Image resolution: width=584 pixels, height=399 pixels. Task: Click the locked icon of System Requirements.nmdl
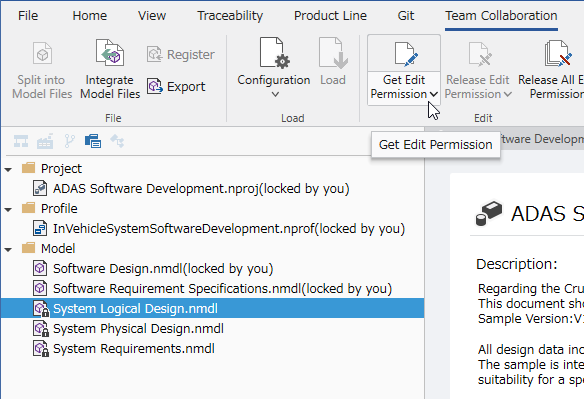pyautogui.click(x=41, y=349)
